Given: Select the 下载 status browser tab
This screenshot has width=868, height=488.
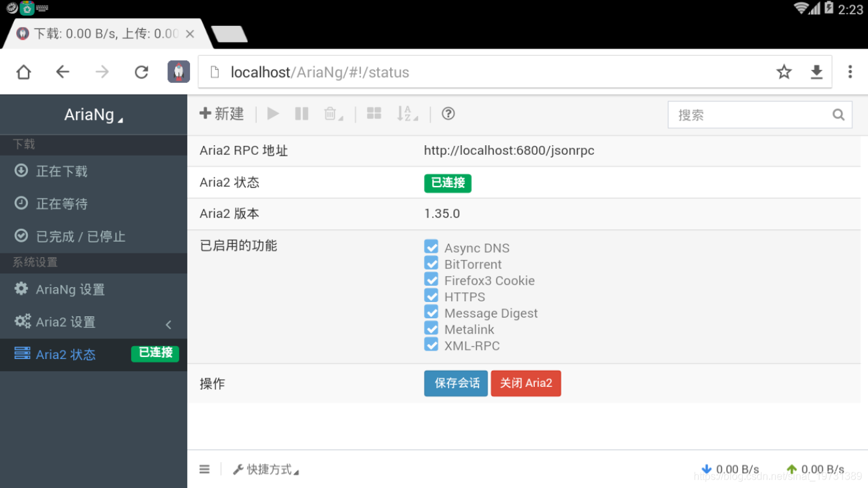Looking at the screenshot, I should click(106, 34).
